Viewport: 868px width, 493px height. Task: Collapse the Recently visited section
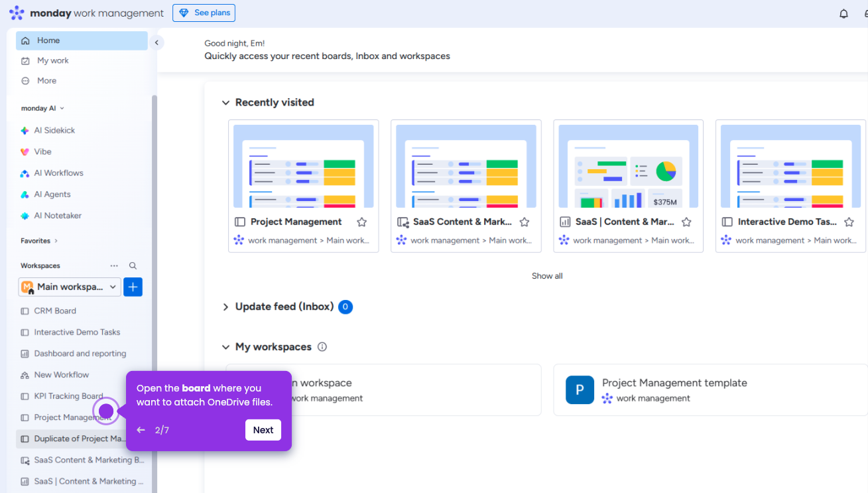[225, 103]
